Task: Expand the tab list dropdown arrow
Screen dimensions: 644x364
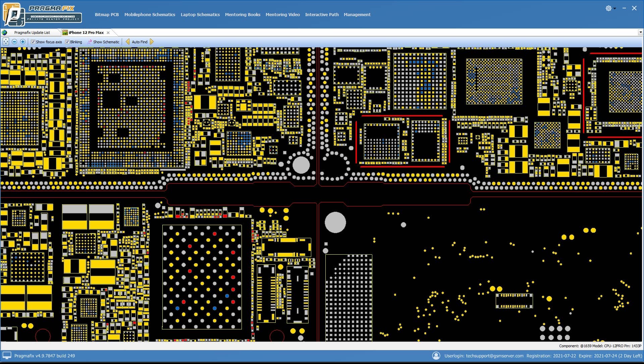Action: [x=640, y=33]
